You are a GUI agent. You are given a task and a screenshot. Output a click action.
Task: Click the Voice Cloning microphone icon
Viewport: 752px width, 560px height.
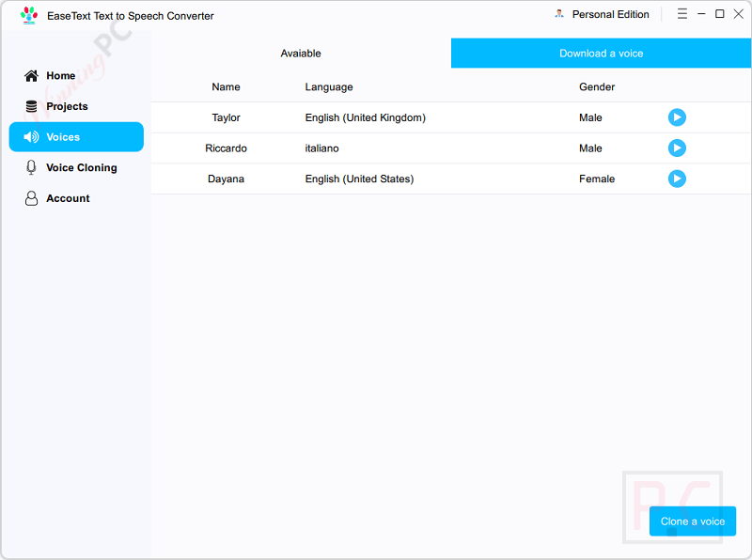point(32,167)
